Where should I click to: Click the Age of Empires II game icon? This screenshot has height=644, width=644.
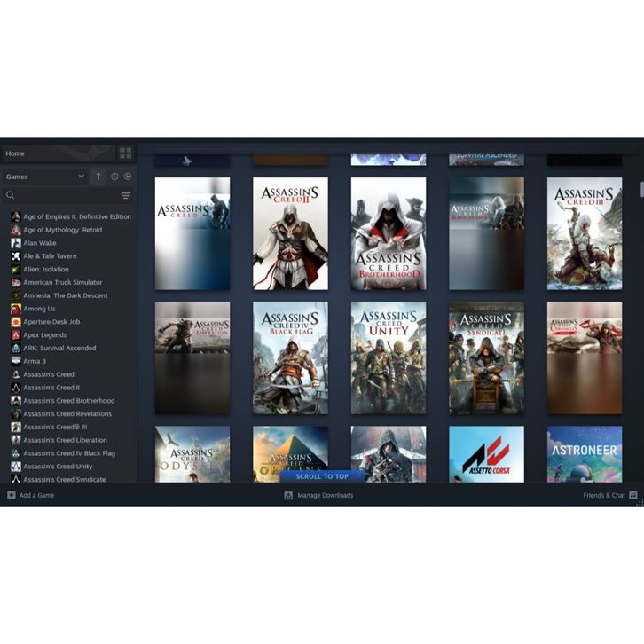tap(16, 216)
